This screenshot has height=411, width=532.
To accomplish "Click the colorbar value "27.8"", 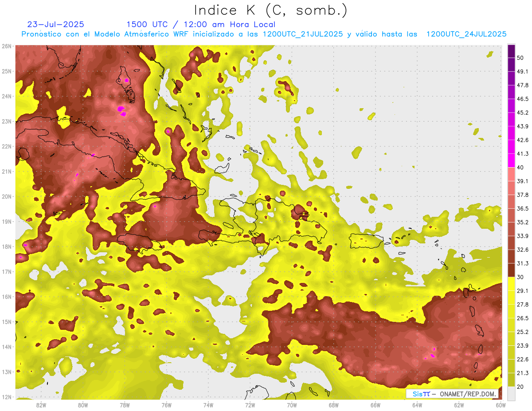I will 522,305.
